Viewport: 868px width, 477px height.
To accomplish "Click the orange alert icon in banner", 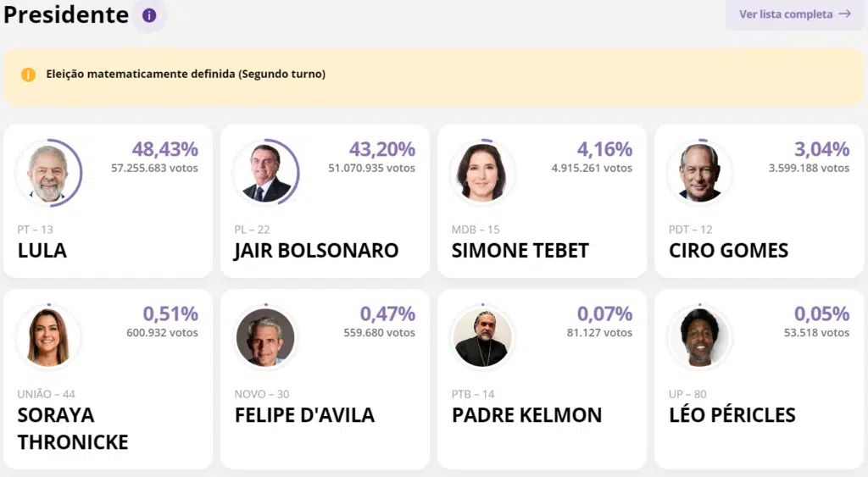I will [28, 75].
